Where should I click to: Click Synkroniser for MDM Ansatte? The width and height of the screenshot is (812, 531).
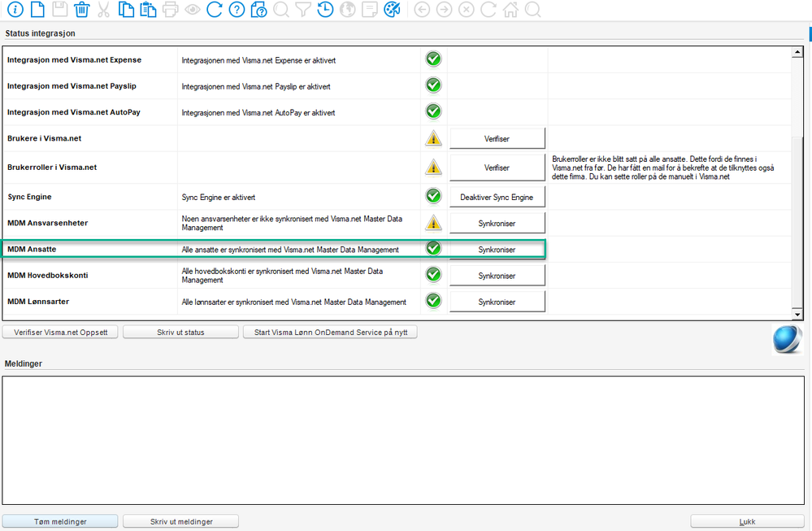(497, 249)
